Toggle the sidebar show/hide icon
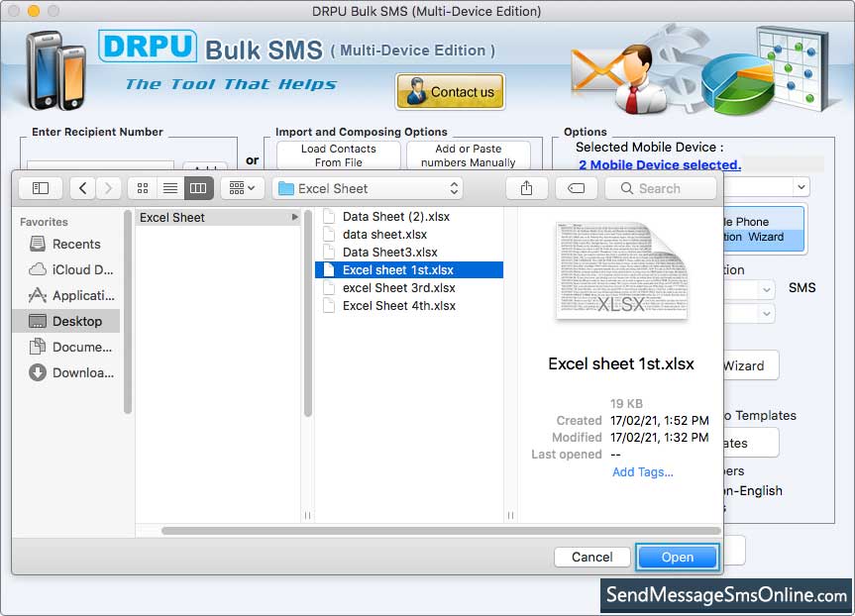 click(x=41, y=188)
